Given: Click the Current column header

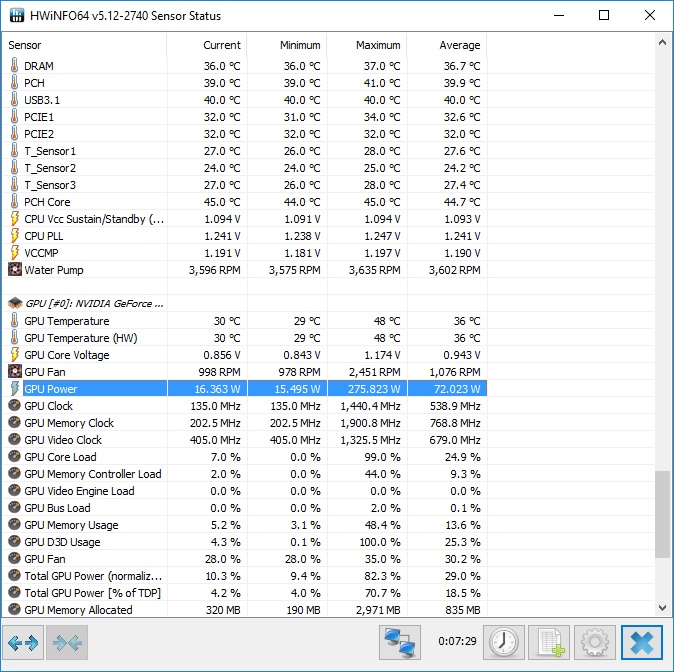Looking at the screenshot, I should 207,45.
